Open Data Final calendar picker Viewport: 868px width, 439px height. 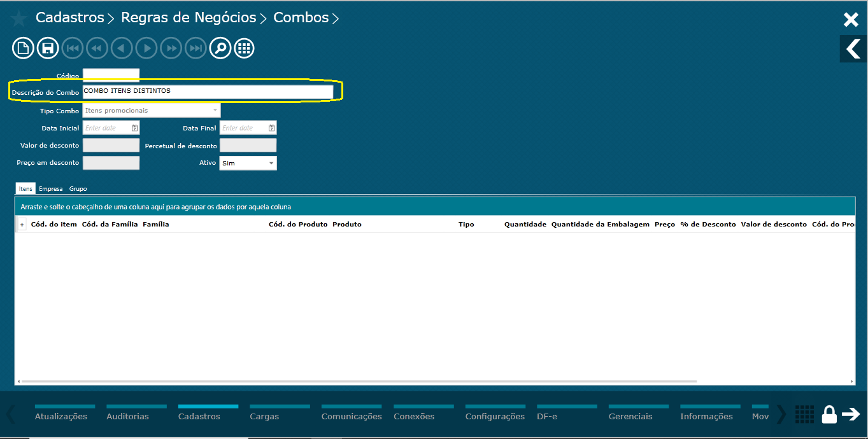(271, 128)
